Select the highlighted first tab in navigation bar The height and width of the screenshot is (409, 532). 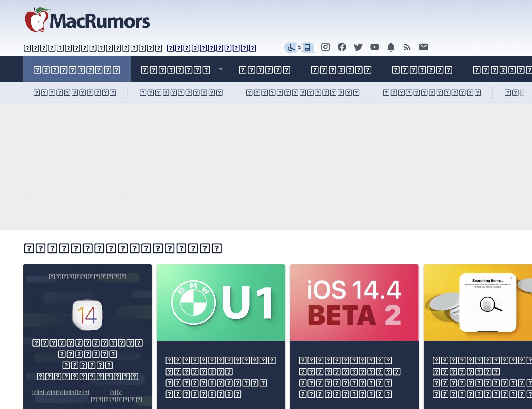point(77,70)
